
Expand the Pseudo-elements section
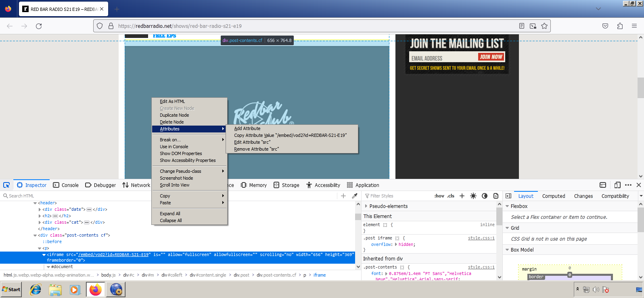[366, 206]
